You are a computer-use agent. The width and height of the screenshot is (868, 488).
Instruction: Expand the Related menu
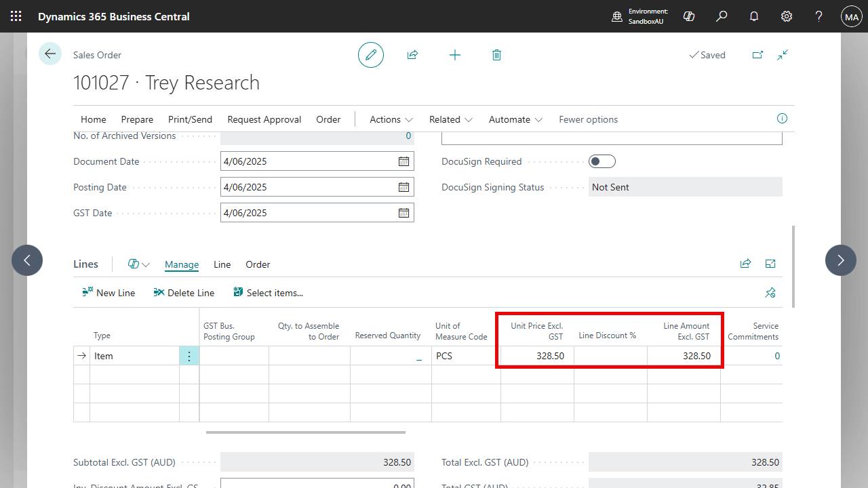(x=450, y=119)
